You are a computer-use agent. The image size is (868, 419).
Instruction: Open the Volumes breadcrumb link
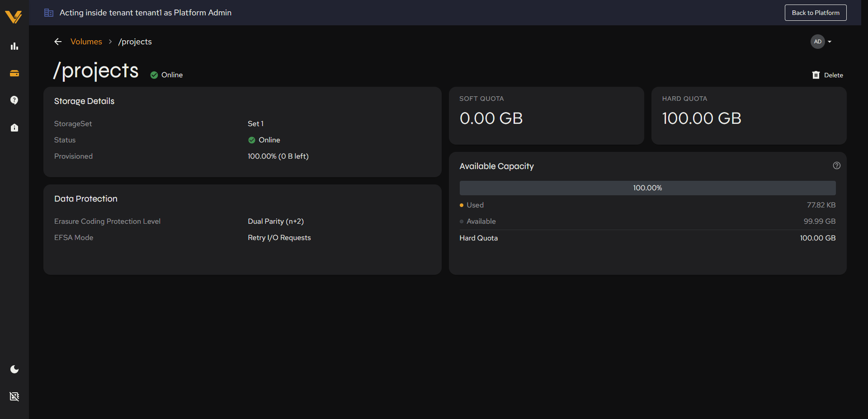coord(86,42)
